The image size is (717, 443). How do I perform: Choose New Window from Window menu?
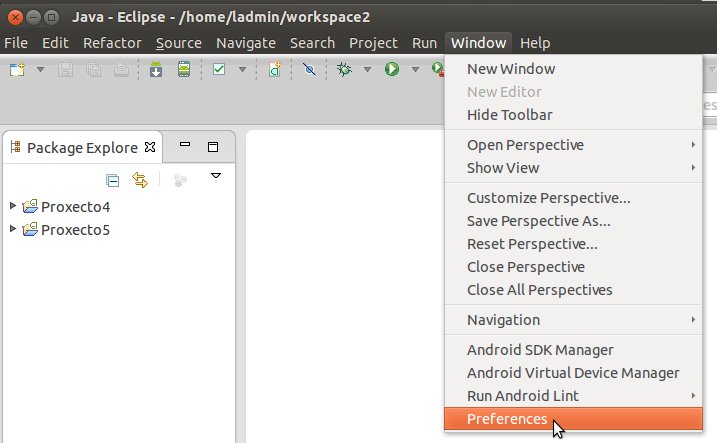tap(573, 69)
